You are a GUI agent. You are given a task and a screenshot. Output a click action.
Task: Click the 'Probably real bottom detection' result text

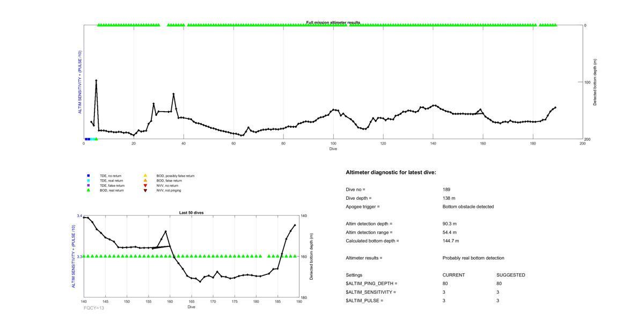473,258
